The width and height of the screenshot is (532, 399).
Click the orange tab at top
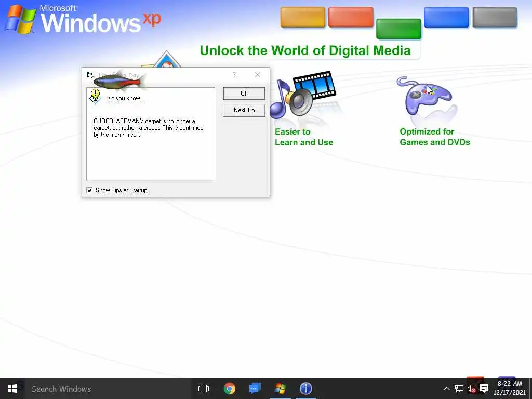pyautogui.click(x=303, y=17)
